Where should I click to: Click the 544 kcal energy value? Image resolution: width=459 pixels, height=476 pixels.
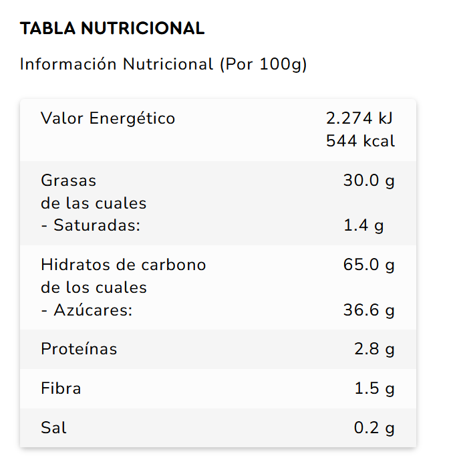361,141
